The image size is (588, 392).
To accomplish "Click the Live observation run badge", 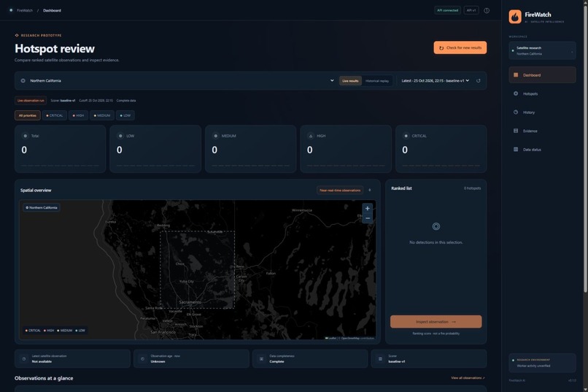I will point(31,101).
